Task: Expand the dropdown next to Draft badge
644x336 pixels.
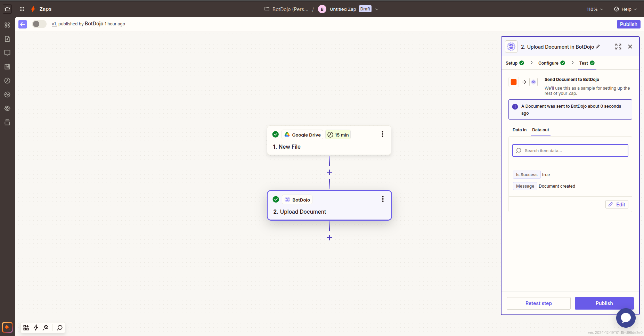Action: [377, 9]
